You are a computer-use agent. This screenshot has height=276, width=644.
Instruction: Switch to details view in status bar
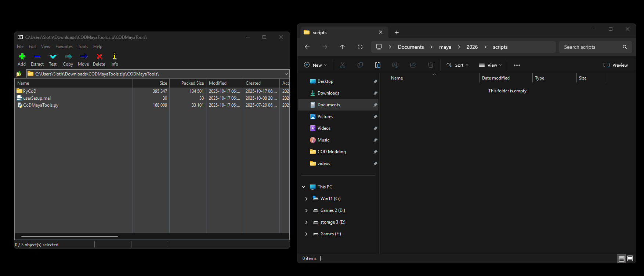pyautogui.click(x=621, y=258)
